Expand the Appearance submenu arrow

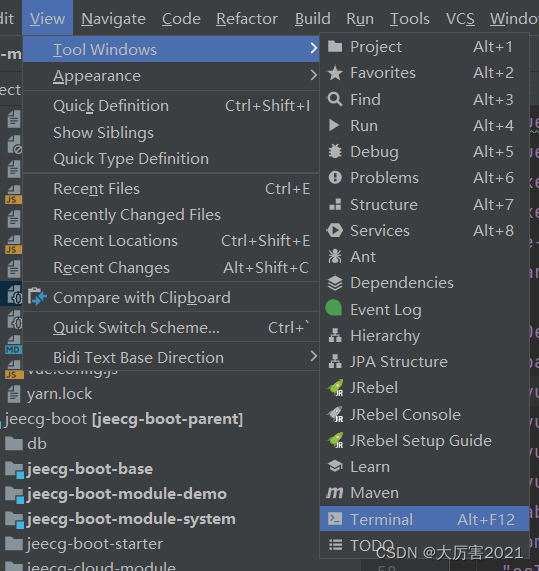click(313, 75)
